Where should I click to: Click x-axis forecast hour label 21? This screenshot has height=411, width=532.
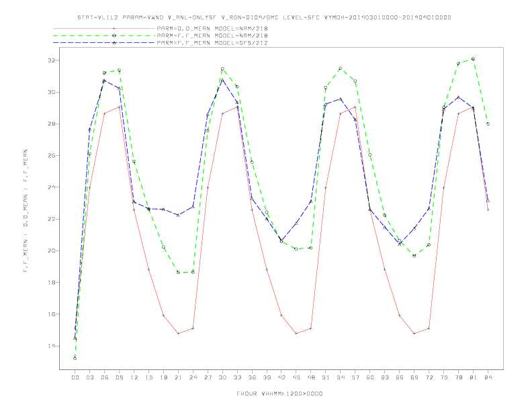pos(178,377)
